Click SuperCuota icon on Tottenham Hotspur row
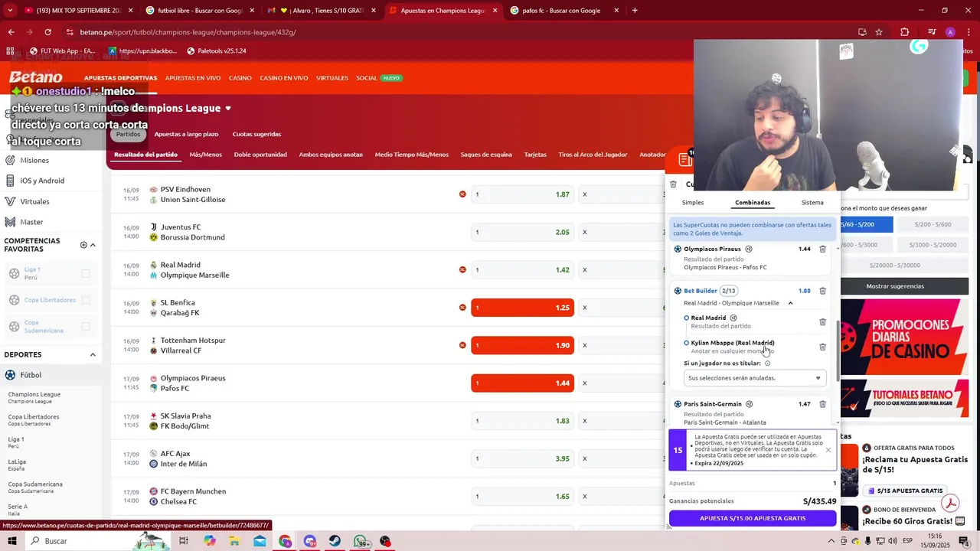 (x=462, y=345)
